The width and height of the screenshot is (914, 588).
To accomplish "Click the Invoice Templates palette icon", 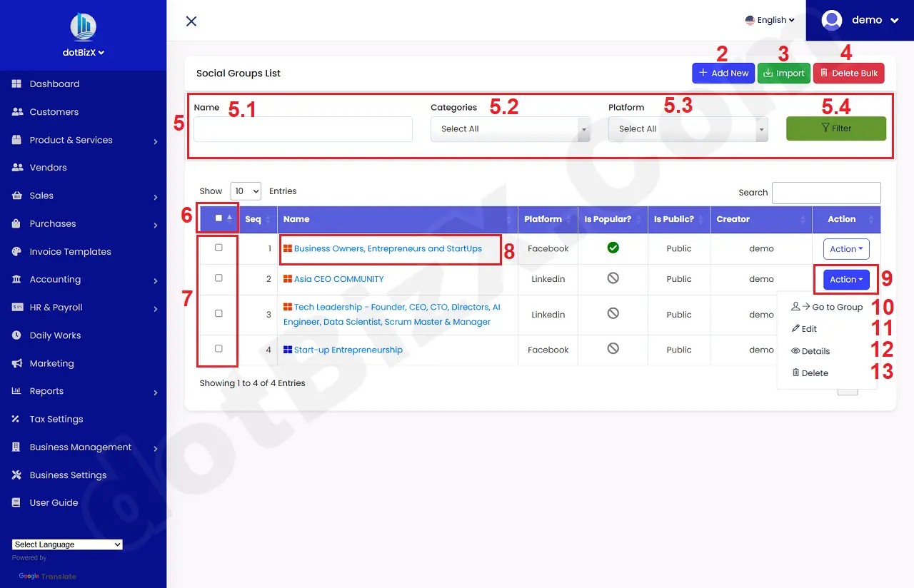I will tap(17, 252).
